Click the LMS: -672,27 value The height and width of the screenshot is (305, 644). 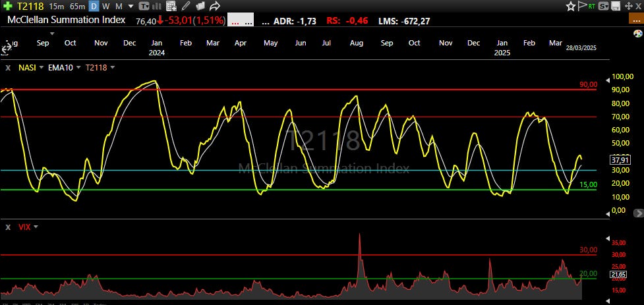tap(404, 21)
